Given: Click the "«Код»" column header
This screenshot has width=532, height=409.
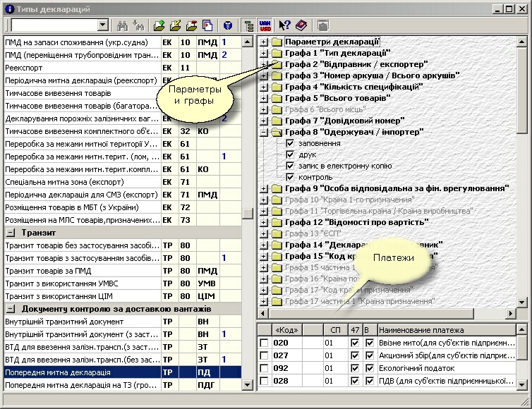Looking at the screenshot, I should pos(287,329).
